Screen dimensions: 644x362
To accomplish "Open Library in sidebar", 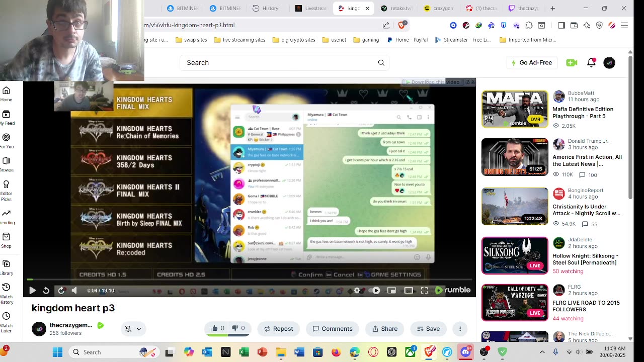I will point(7,267).
